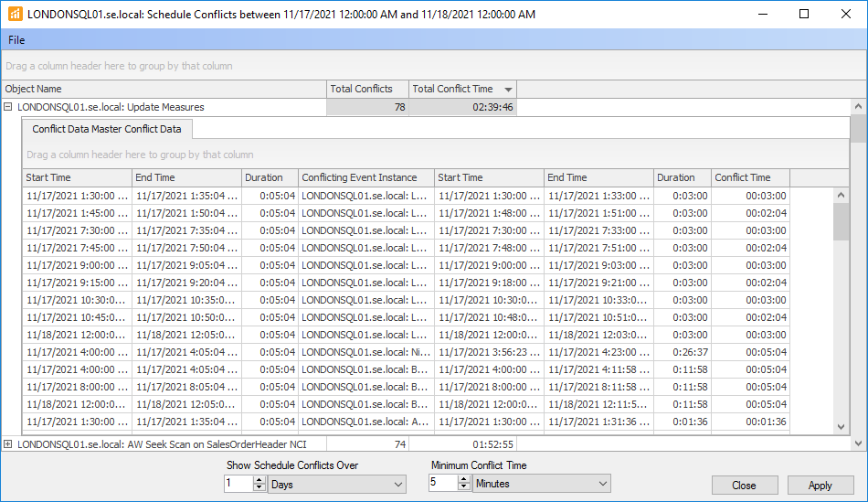
Task: Select start time 11/17/2021 9:15:00 cell
Action: (x=78, y=283)
